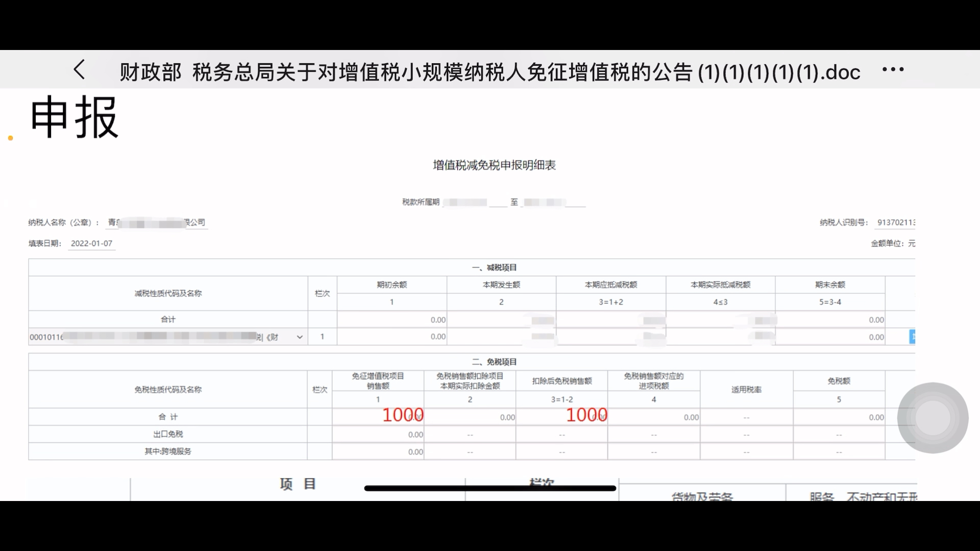Expand the 减税性质代码 dropdown arrow
Image resolution: width=980 pixels, height=551 pixels.
pos(300,337)
